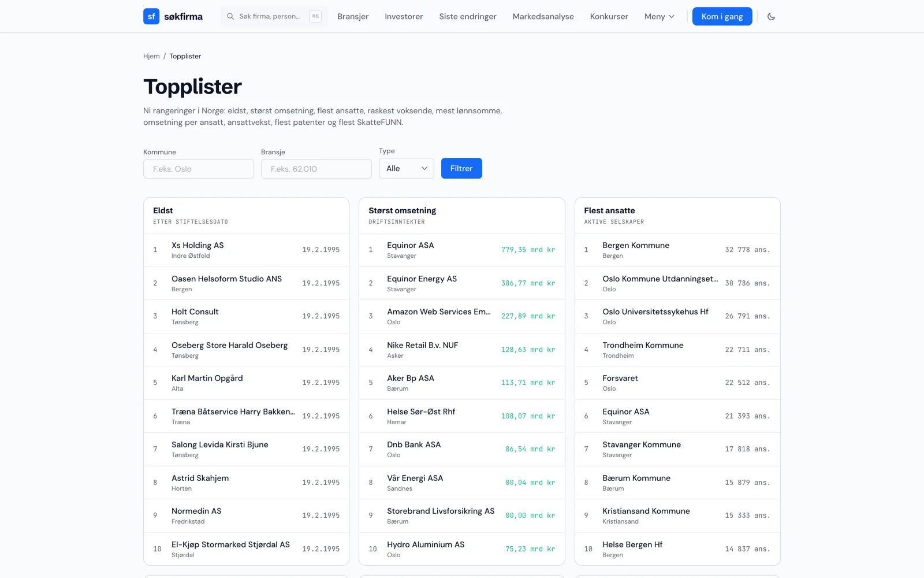Click the Størst omsetning heading
The width and height of the screenshot is (924, 578).
(403, 210)
